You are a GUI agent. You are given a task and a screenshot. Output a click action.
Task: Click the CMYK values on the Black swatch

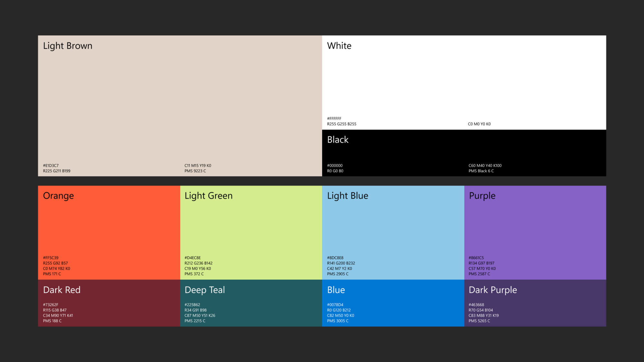pos(485,165)
